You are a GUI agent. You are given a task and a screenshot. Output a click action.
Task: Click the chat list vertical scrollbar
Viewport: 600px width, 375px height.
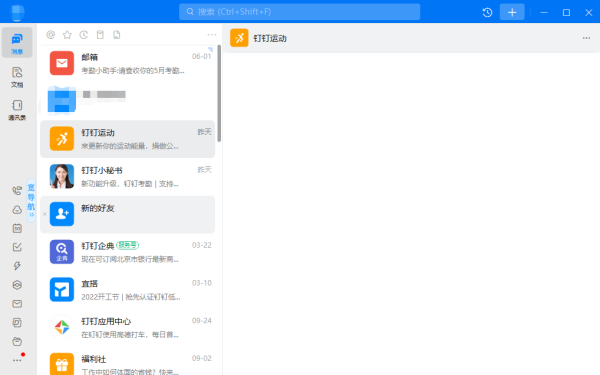[219, 93]
